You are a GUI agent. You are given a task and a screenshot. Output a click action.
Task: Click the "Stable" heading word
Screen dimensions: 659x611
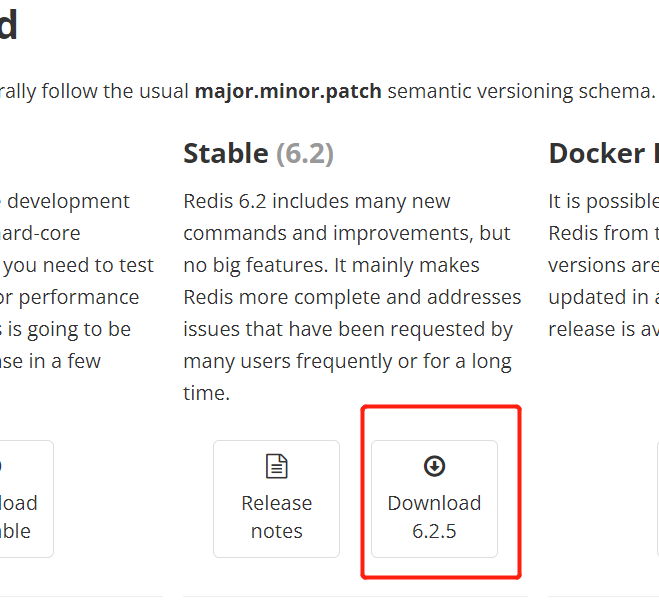[x=226, y=153]
